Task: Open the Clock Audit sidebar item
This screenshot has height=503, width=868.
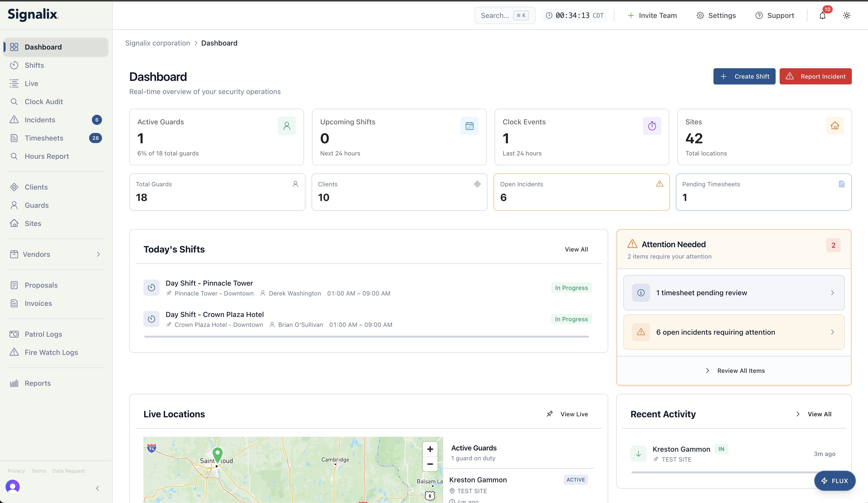Action: 44,102
